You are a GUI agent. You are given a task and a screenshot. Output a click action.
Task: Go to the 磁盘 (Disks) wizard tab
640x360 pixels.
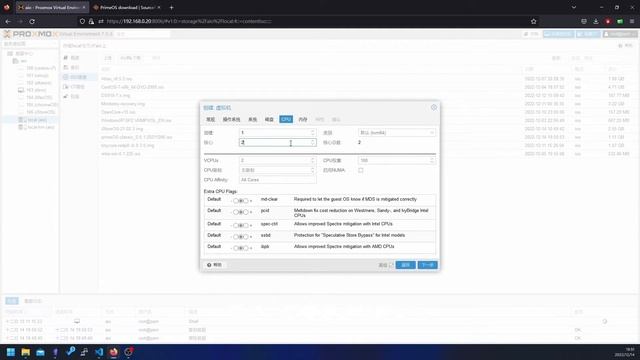point(269,119)
